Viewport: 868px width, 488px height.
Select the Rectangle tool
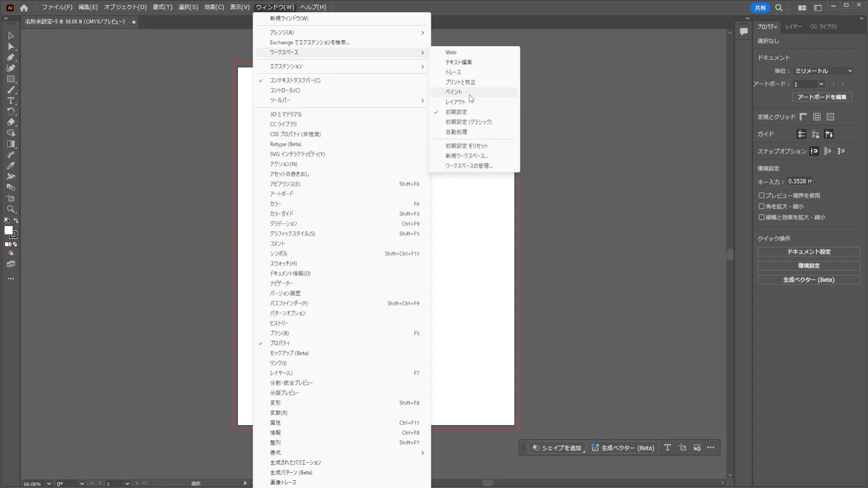click(11, 79)
